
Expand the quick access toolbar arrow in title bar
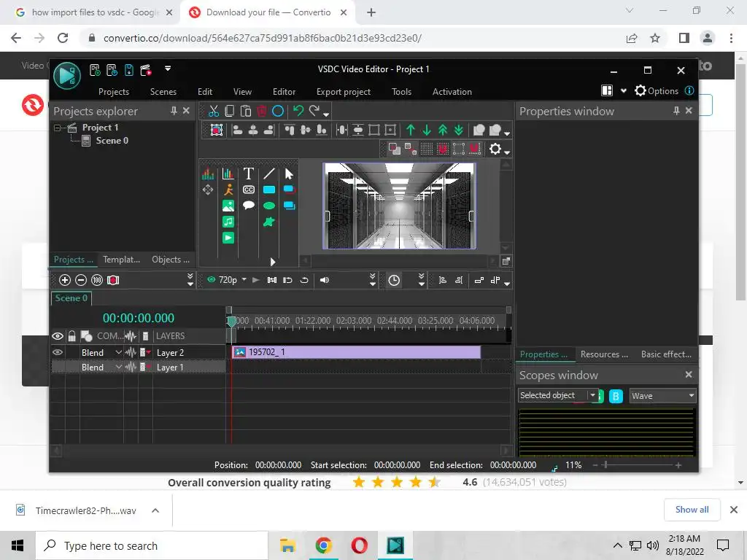click(x=168, y=69)
